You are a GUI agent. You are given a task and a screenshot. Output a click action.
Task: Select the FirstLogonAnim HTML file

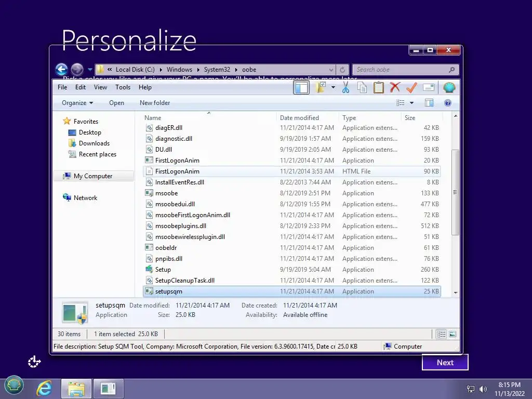click(292, 171)
